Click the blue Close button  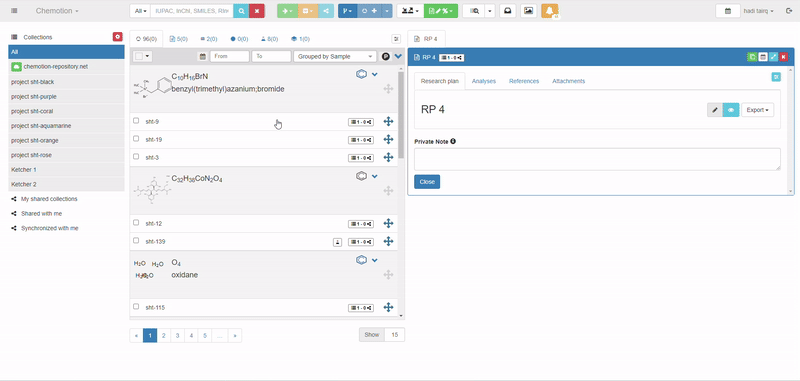point(427,182)
